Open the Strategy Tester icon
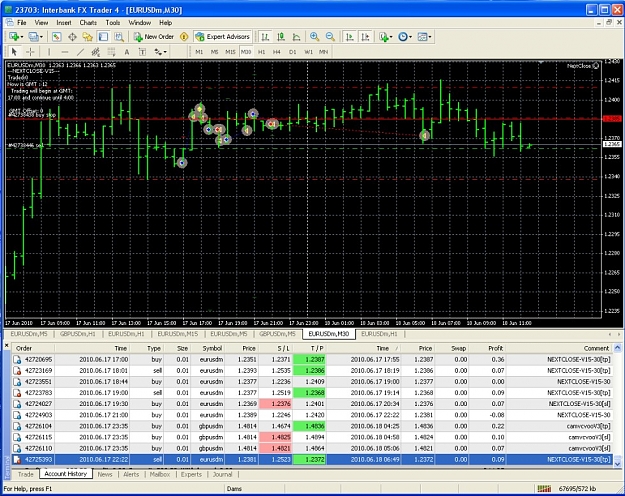Screen dimensions: 625x496 click(119, 37)
